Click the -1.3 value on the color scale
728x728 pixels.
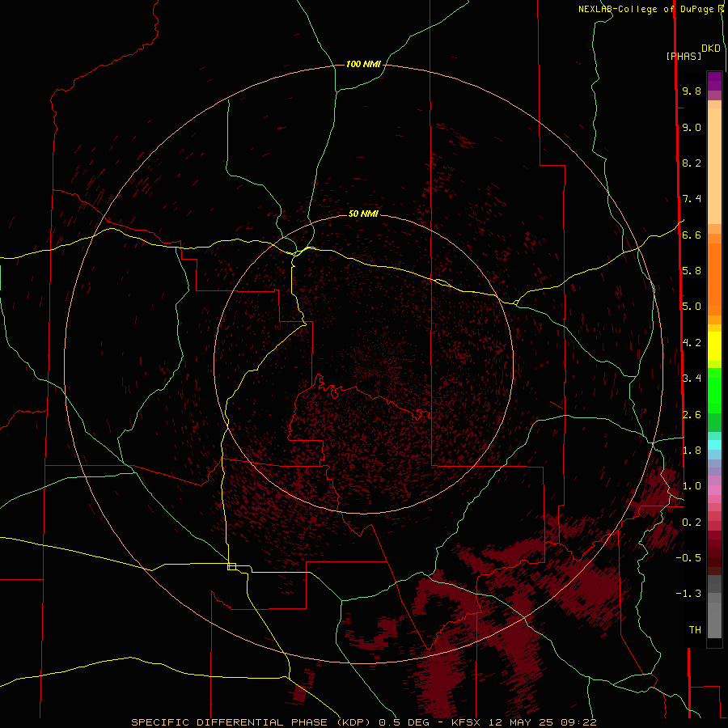688,594
